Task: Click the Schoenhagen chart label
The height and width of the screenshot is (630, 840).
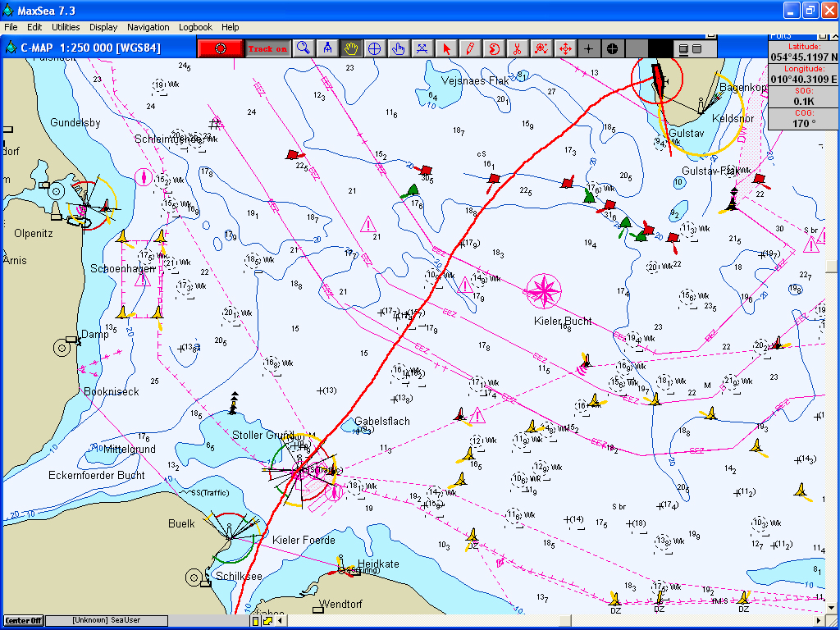Action: pyautogui.click(x=123, y=268)
